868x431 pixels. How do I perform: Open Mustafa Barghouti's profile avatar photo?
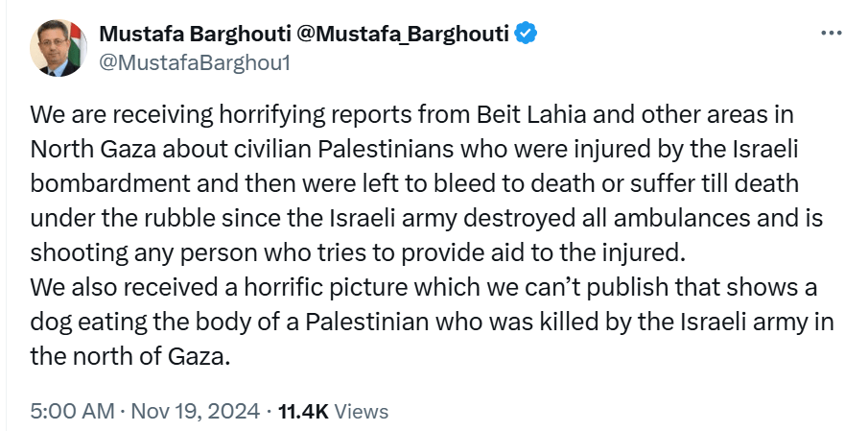tap(59, 48)
